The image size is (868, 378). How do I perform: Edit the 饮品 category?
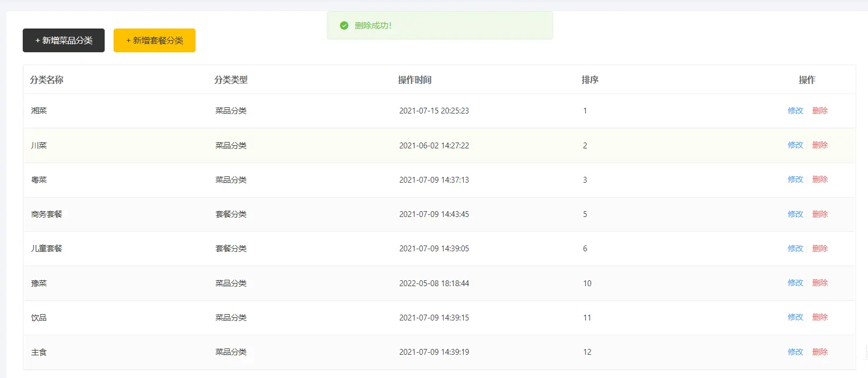point(795,317)
